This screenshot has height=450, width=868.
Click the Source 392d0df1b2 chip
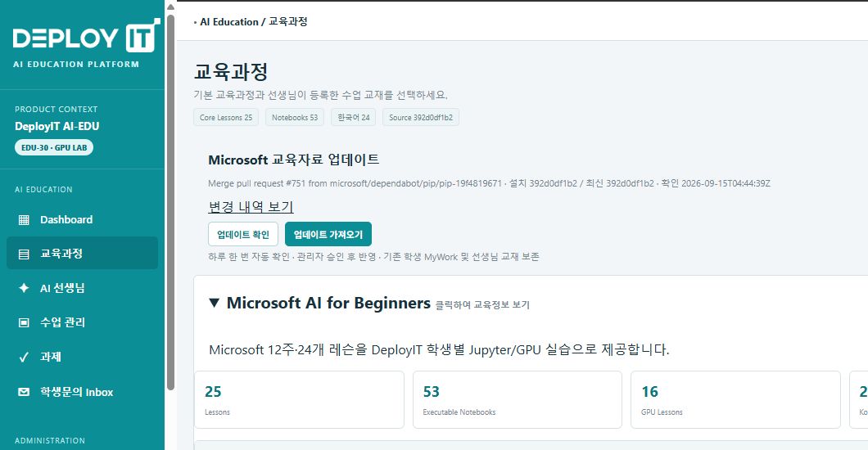click(421, 117)
